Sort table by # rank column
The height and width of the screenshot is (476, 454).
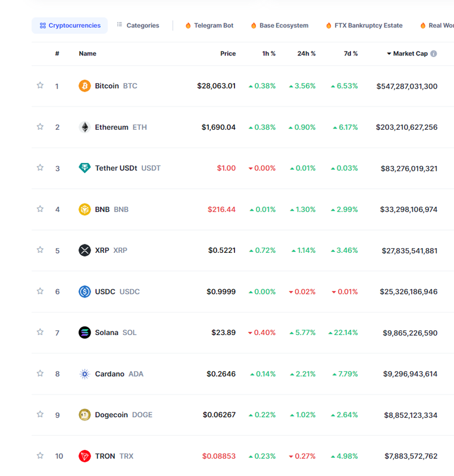57,54
